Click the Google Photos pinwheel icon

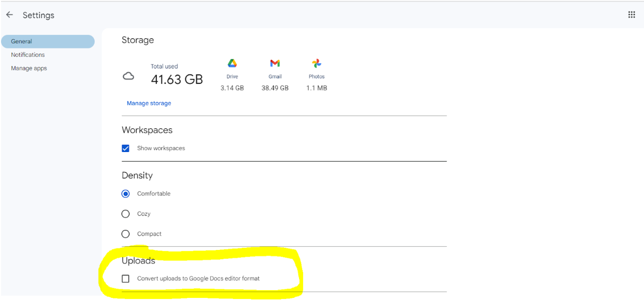click(317, 63)
